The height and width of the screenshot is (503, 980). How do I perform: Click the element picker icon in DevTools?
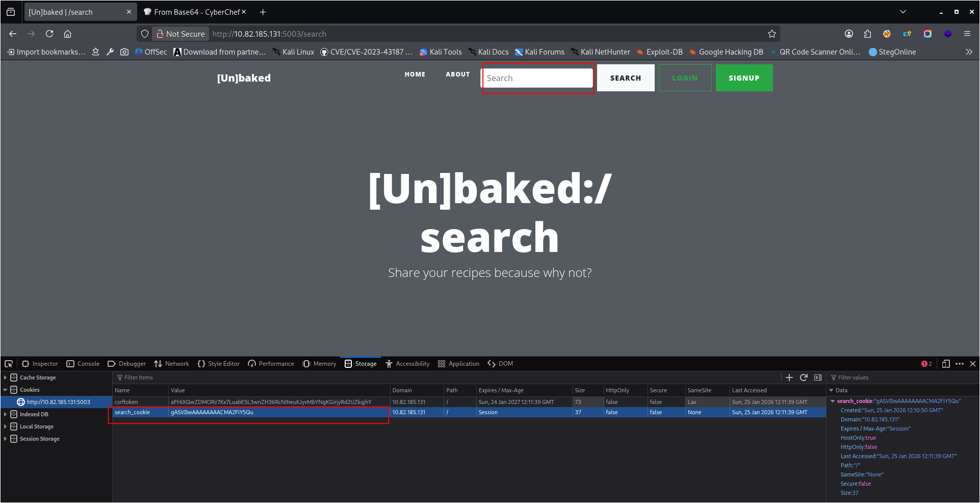click(9, 364)
